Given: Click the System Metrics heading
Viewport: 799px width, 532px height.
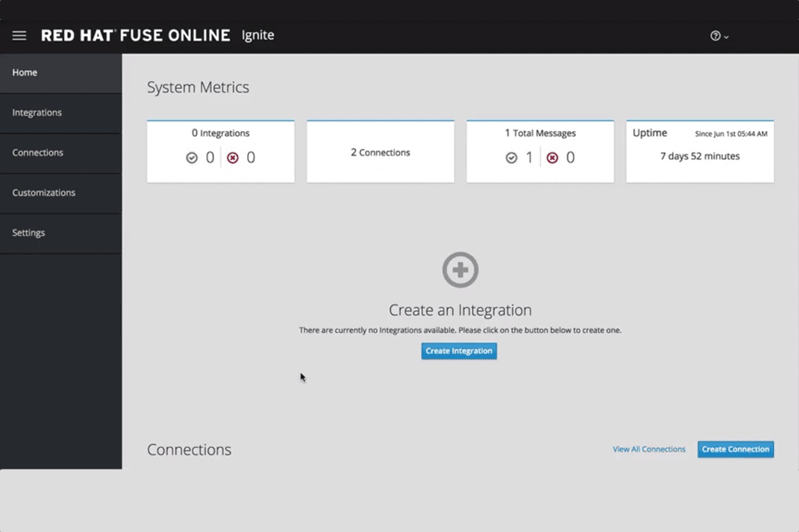Looking at the screenshot, I should pos(197,87).
